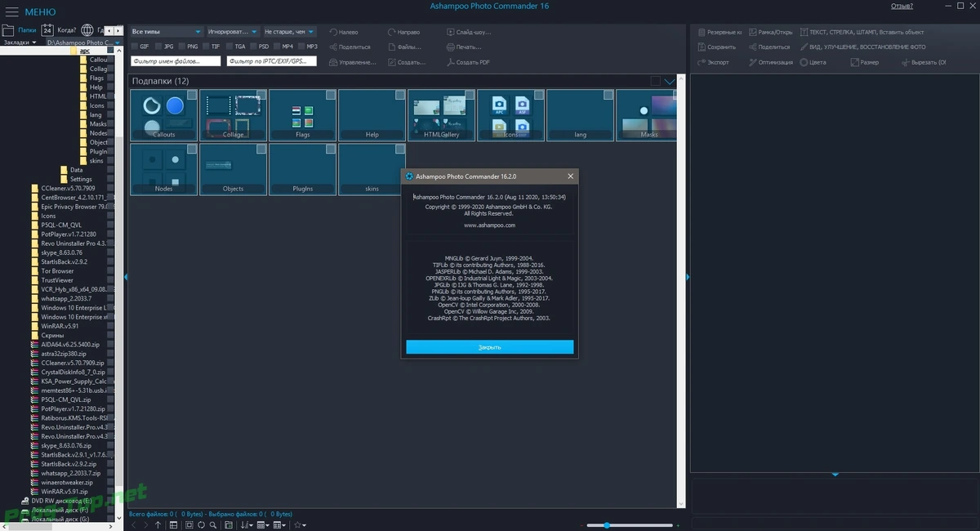Open the Не старше, чем dropdown

(x=289, y=32)
